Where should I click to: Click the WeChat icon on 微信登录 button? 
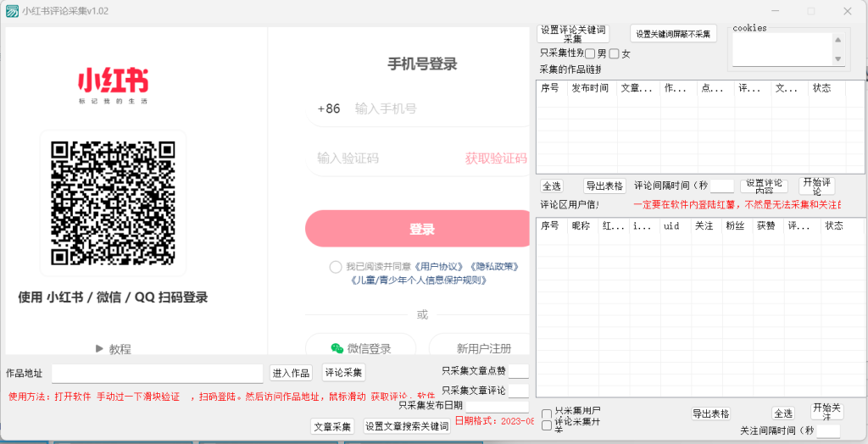pos(337,348)
